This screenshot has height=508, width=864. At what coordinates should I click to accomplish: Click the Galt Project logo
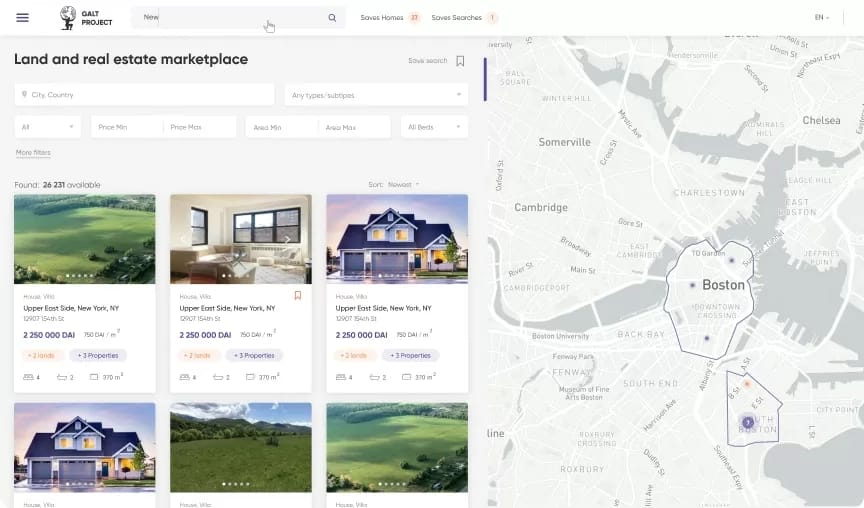pyautogui.click(x=86, y=18)
